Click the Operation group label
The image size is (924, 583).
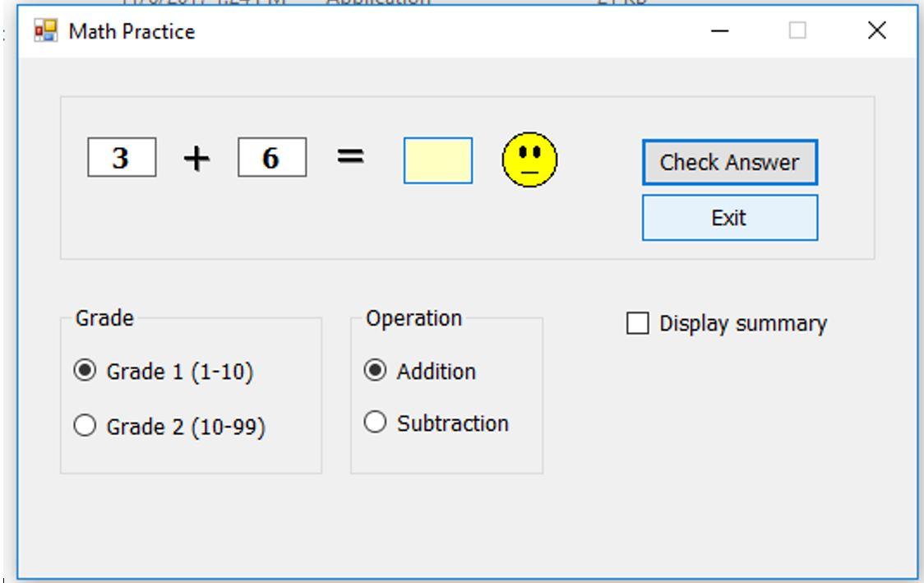(413, 318)
